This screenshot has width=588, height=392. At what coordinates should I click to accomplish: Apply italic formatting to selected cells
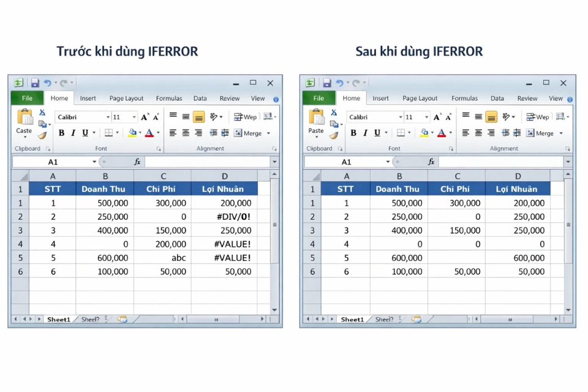tap(73, 132)
